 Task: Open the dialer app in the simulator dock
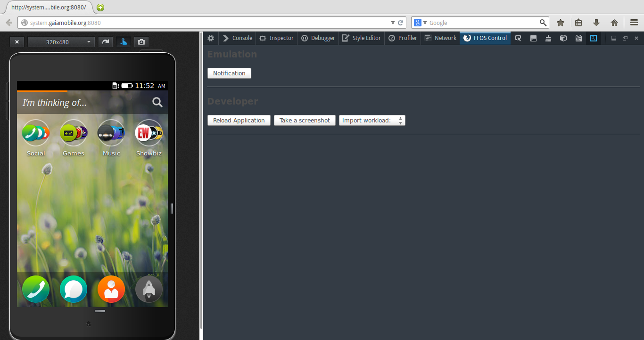[36, 289]
